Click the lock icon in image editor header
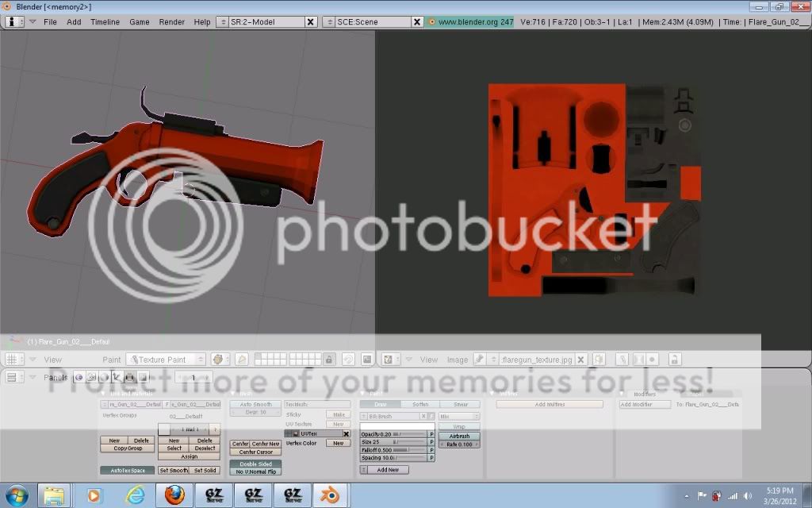This screenshot has width=812, height=508. click(674, 360)
